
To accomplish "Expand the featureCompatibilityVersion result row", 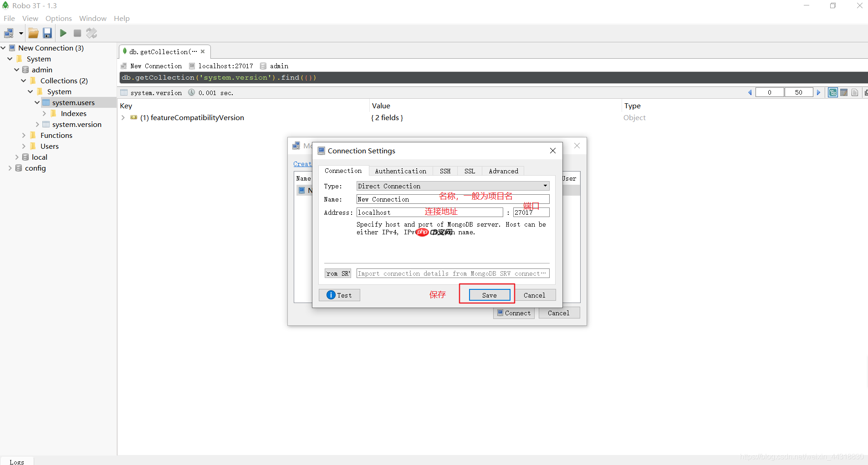I will 123,118.
